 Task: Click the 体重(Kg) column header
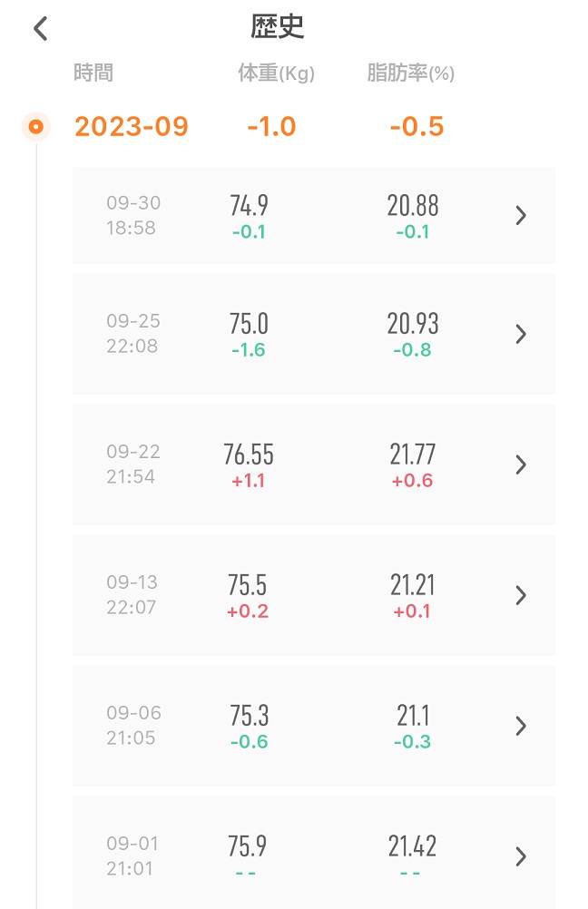[x=277, y=73]
